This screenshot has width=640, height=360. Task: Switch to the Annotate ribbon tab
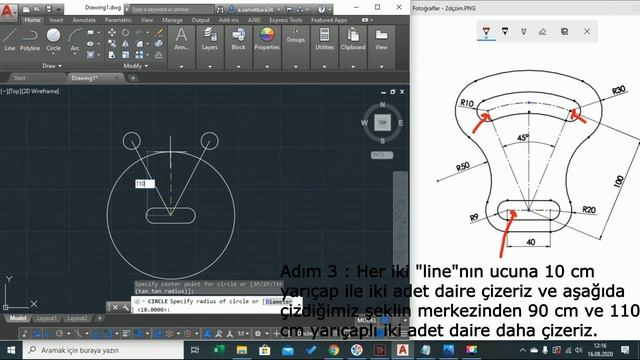click(84, 20)
